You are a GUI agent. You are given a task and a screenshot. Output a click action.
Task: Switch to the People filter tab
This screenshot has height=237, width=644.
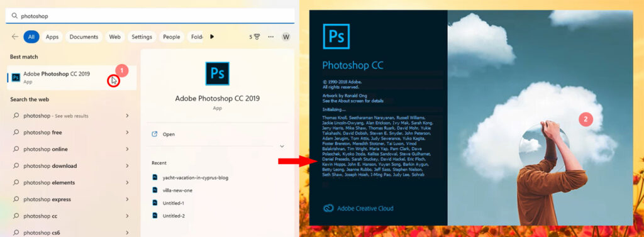pyautogui.click(x=171, y=36)
